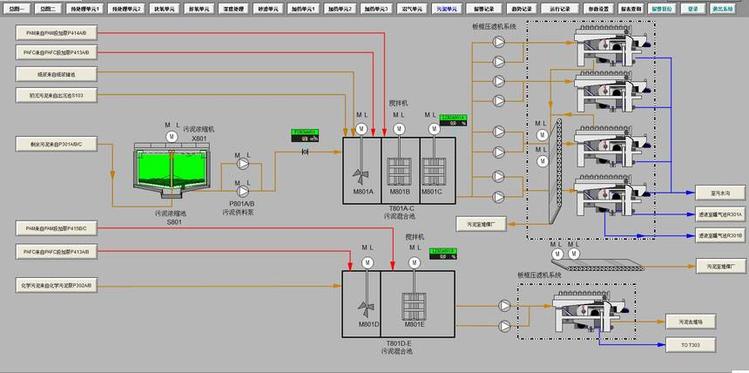The image size is (749, 373).
Task: Click the TO T303 destination label
Action: click(690, 344)
